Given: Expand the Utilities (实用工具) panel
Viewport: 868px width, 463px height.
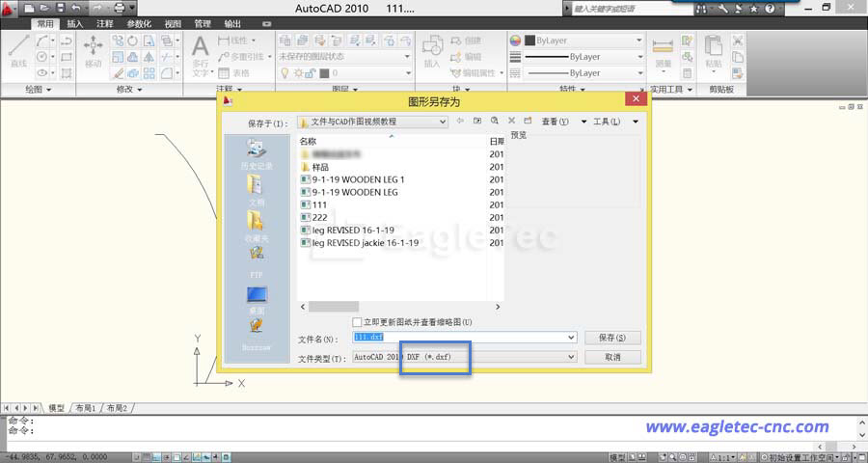Looking at the screenshot, I should [671, 89].
